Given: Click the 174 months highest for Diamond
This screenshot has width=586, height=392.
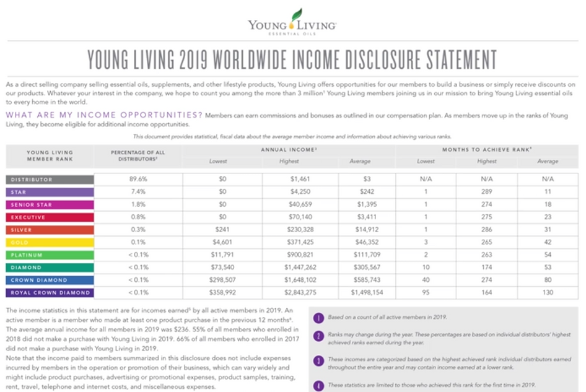Looking at the screenshot, I should (487, 267).
